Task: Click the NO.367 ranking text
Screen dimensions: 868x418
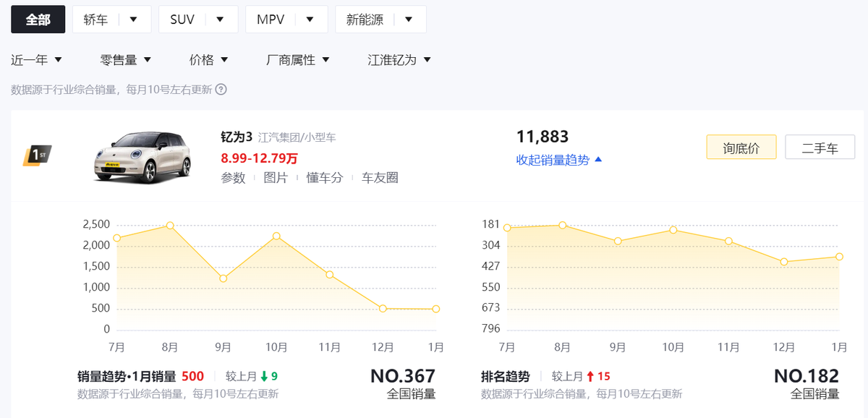Action: pos(403,376)
